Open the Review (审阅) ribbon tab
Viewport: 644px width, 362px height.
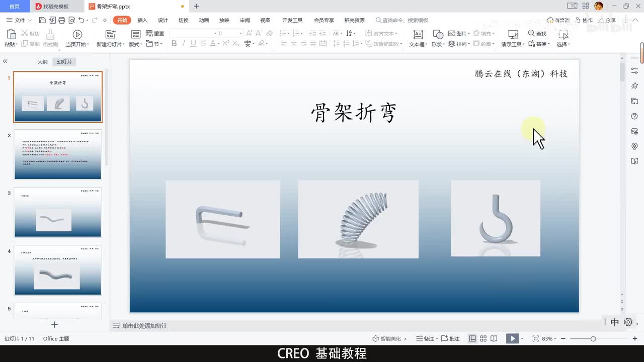pyautogui.click(x=245, y=20)
